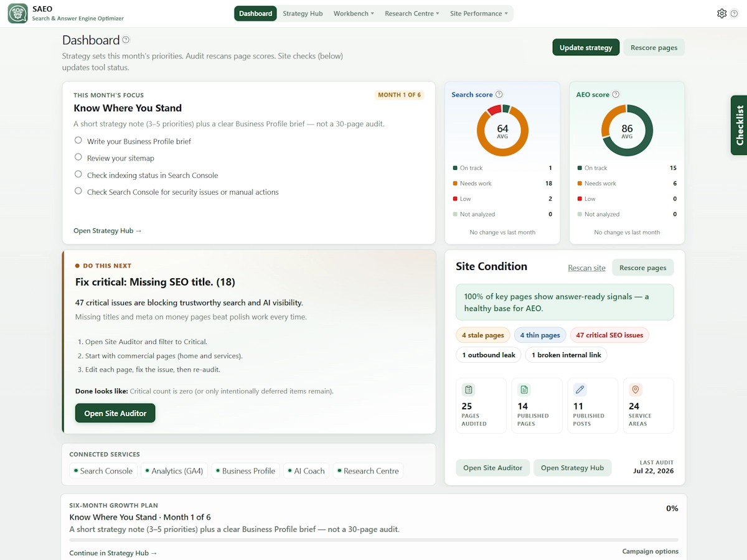Click the Search score Needs work row
Image resolution: width=747 pixels, height=560 pixels.
[502, 184]
